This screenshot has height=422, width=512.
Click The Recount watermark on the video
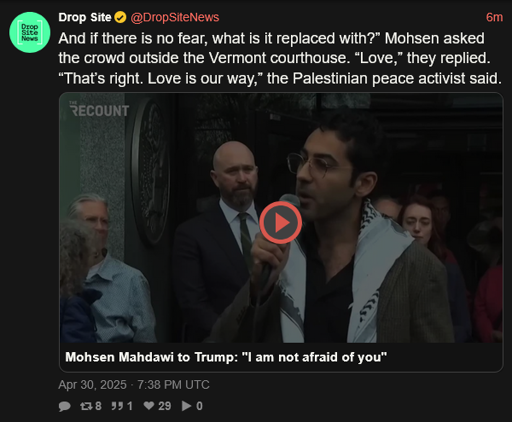(x=99, y=109)
